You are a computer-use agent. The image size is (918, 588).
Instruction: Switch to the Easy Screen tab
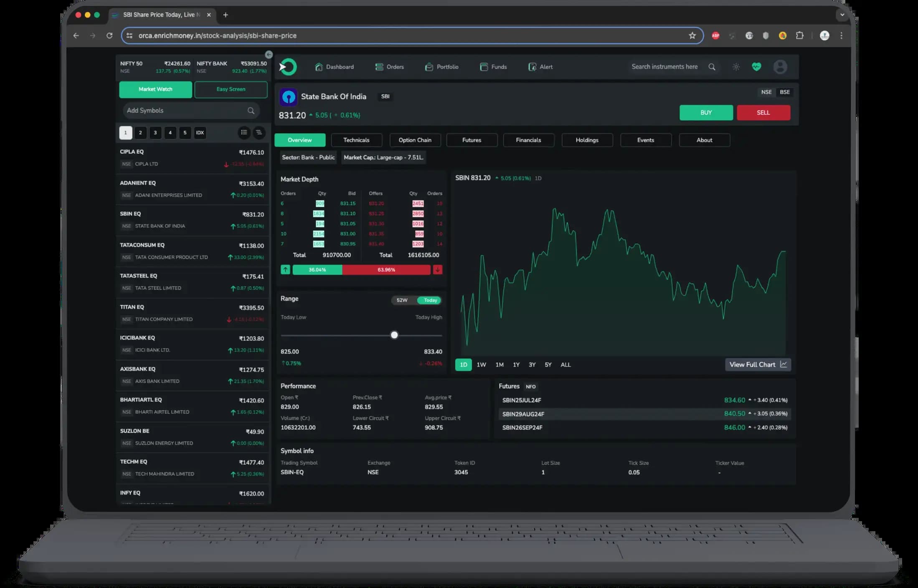click(x=231, y=89)
